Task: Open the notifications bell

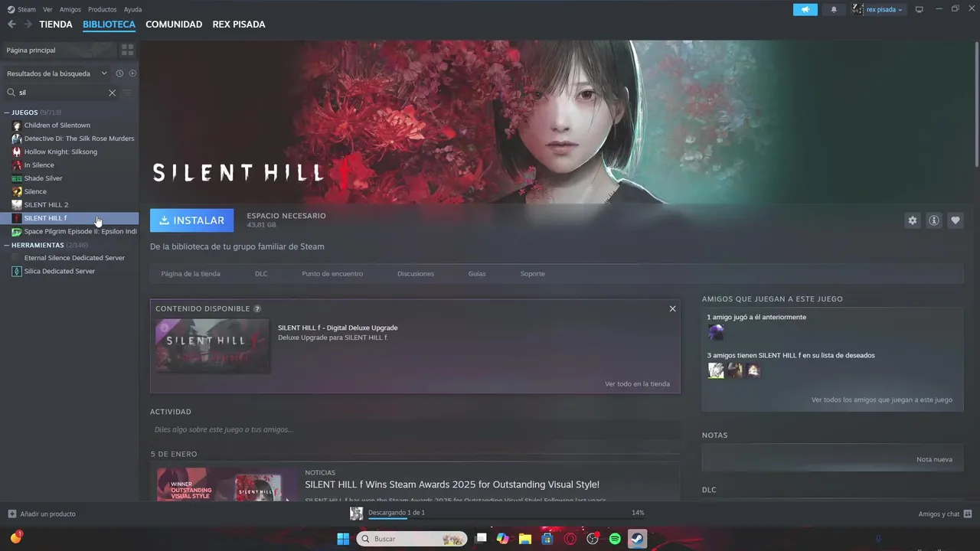Action: point(834,9)
